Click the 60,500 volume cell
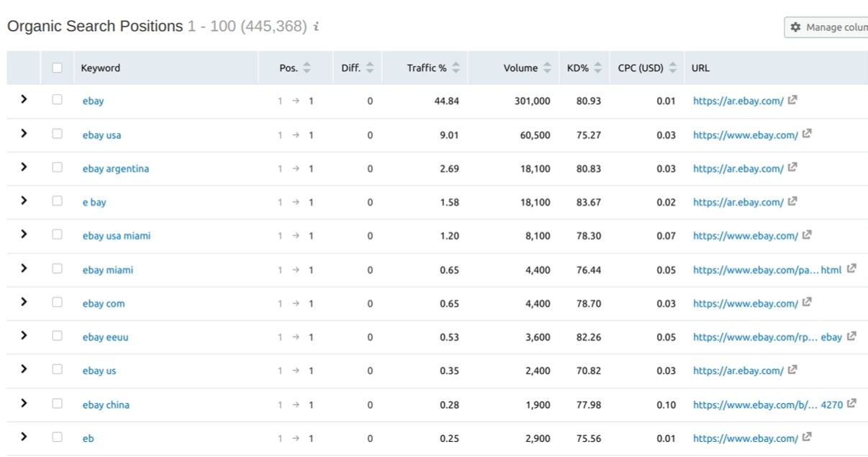This screenshot has height=457, width=868. (535, 135)
